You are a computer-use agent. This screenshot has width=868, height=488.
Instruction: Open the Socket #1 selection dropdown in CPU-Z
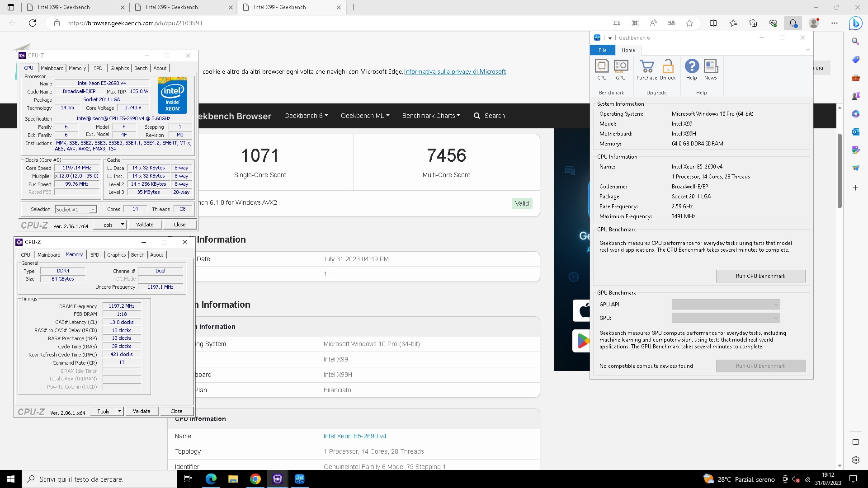tap(75, 210)
